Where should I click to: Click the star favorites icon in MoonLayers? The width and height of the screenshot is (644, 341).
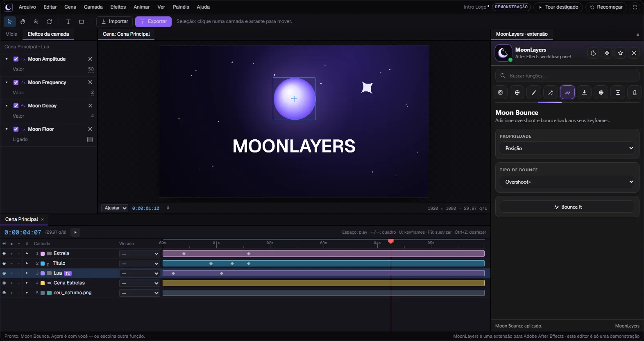tap(620, 53)
